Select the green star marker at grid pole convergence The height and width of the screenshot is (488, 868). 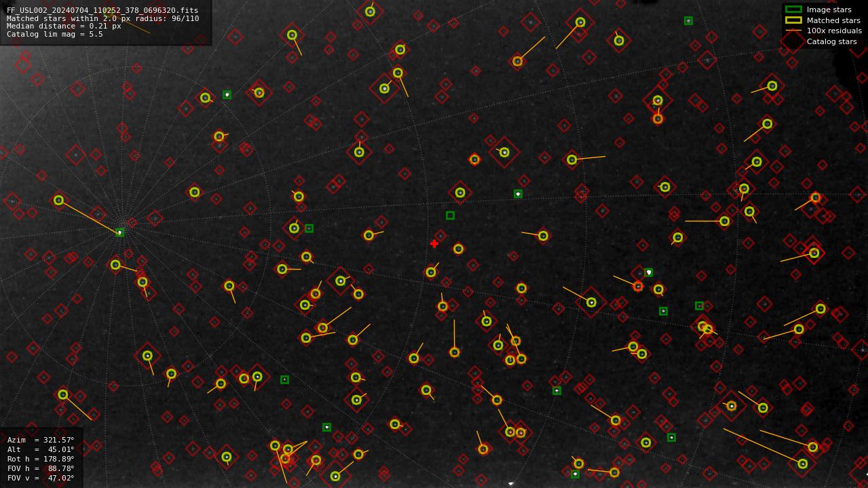[119, 232]
